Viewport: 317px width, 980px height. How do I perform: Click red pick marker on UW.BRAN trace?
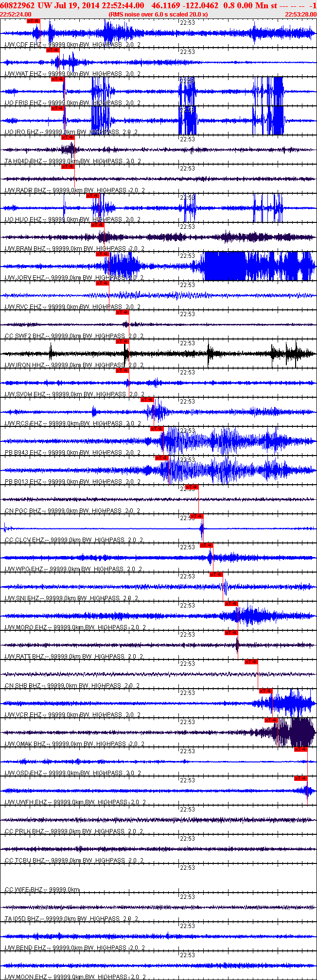(x=97, y=225)
